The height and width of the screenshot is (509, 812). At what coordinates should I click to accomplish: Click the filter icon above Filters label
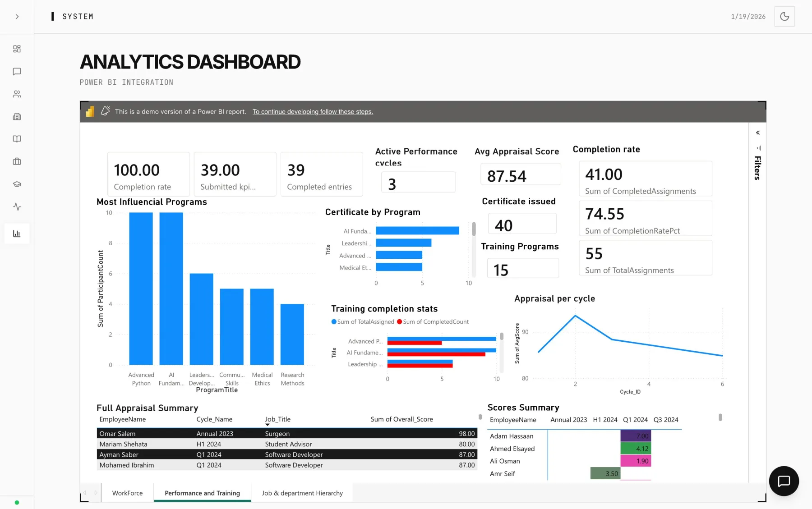[x=759, y=148]
